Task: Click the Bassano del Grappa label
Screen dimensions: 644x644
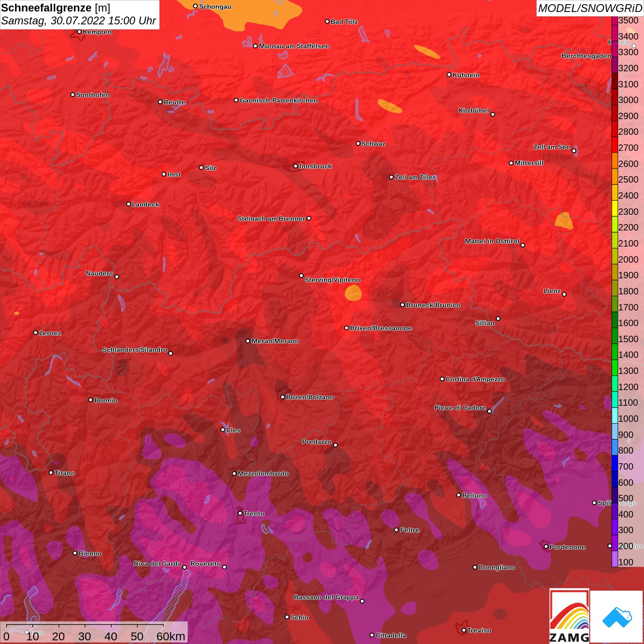Action: point(326,597)
